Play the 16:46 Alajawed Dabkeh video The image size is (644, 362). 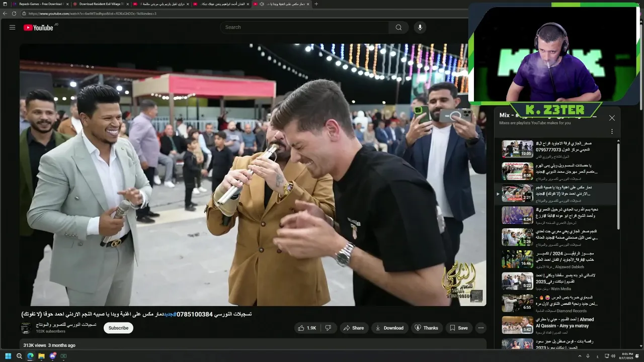(517, 259)
